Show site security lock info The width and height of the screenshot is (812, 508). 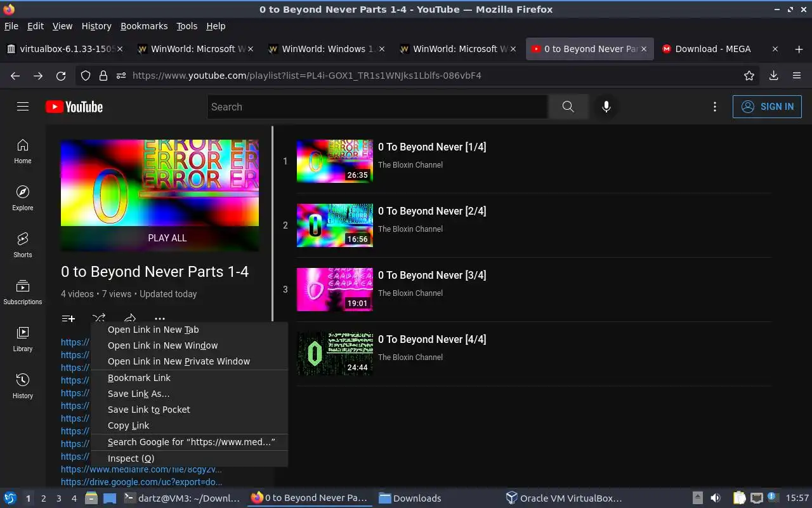[x=103, y=76]
